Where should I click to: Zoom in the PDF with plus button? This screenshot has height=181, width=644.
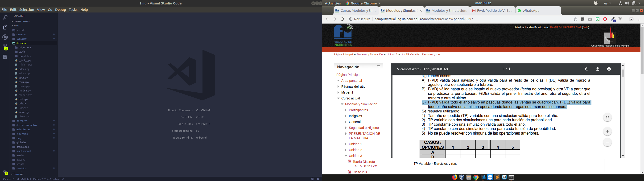pyautogui.click(x=607, y=131)
